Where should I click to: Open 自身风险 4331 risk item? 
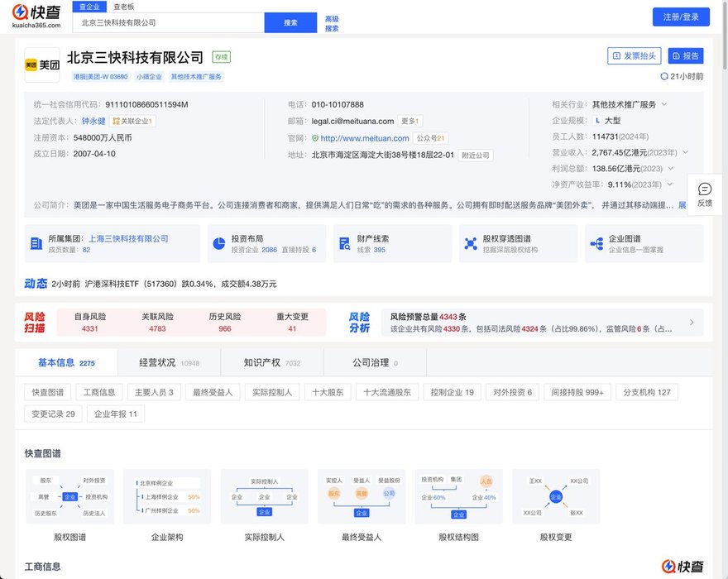click(x=90, y=323)
